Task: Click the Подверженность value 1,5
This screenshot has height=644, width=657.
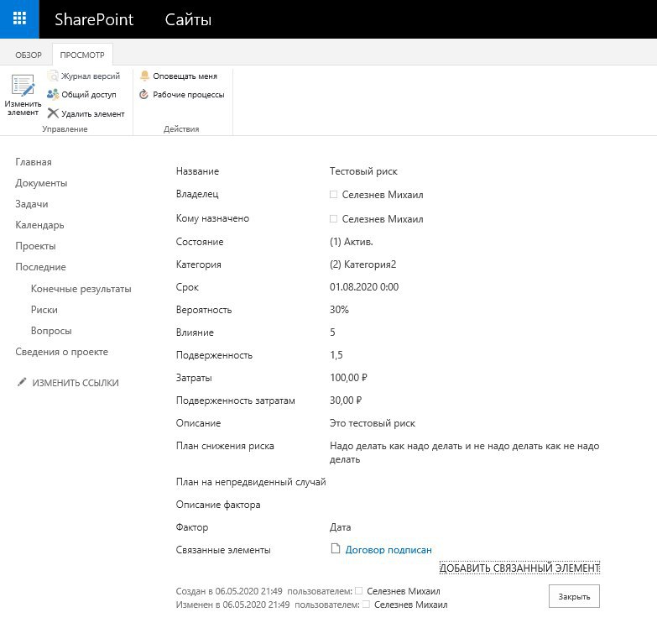Action: point(336,354)
